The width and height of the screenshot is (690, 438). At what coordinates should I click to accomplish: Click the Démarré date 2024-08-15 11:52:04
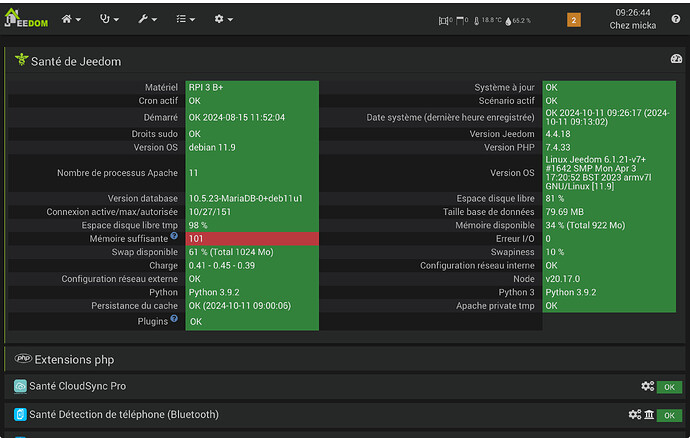tap(237, 118)
